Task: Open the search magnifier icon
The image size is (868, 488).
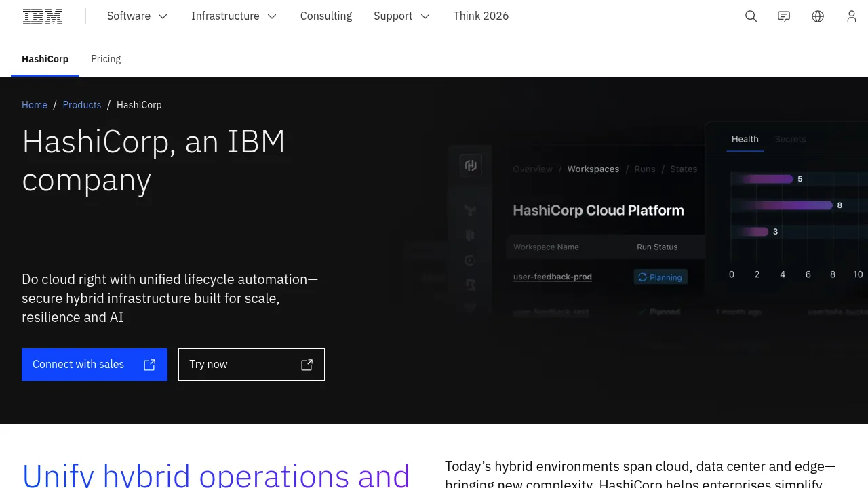Action: (x=751, y=16)
